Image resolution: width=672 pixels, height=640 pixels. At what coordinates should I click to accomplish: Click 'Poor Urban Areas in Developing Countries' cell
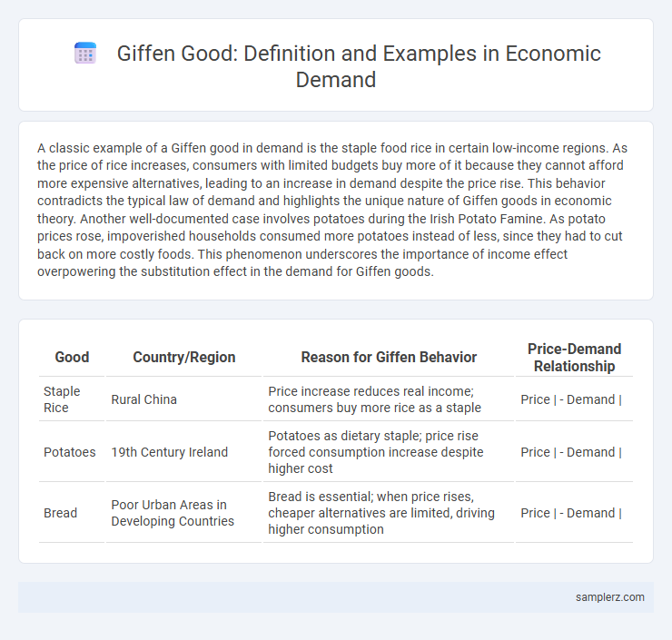coord(183,513)
